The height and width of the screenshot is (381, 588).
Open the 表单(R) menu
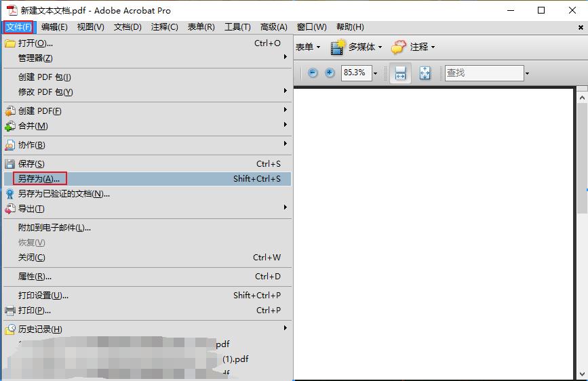point(201,27)
